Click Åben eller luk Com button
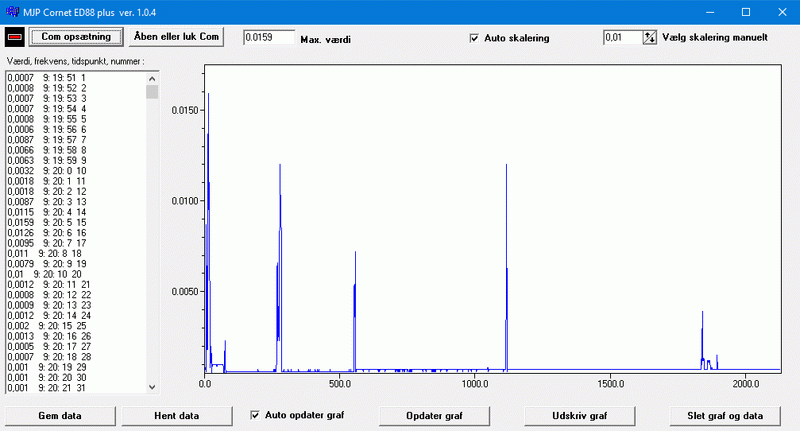Image resolution: width=800 pixels, height=431 pixels. pos(176,37)
